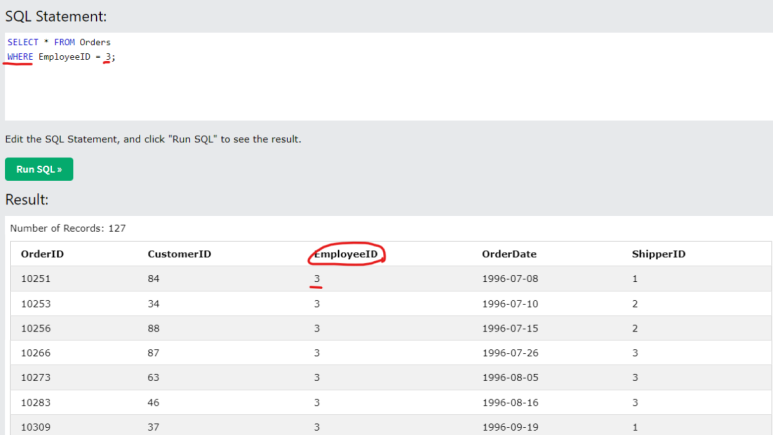Click order date 1996-09-19

point(510,427)
